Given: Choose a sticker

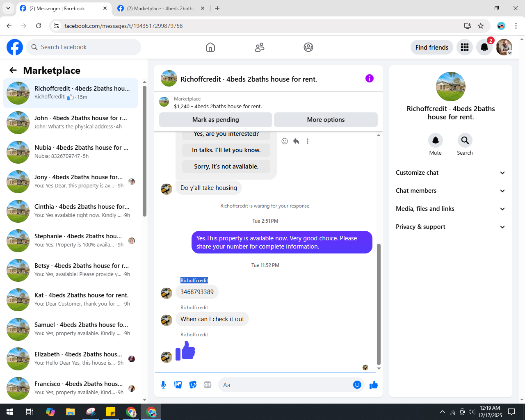Looking at the screenshot, I should (x=193, y=385).
